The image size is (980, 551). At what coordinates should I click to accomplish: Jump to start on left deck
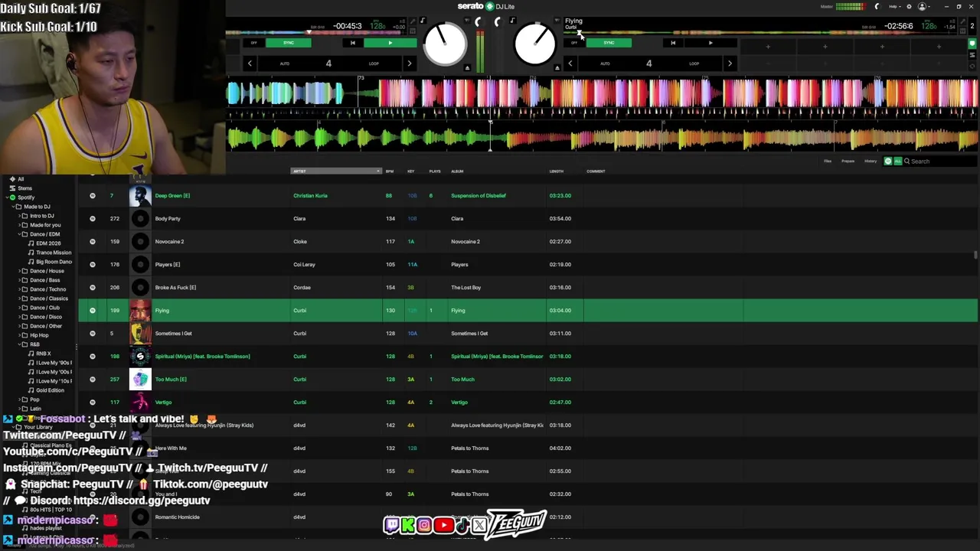coord(352,43)
